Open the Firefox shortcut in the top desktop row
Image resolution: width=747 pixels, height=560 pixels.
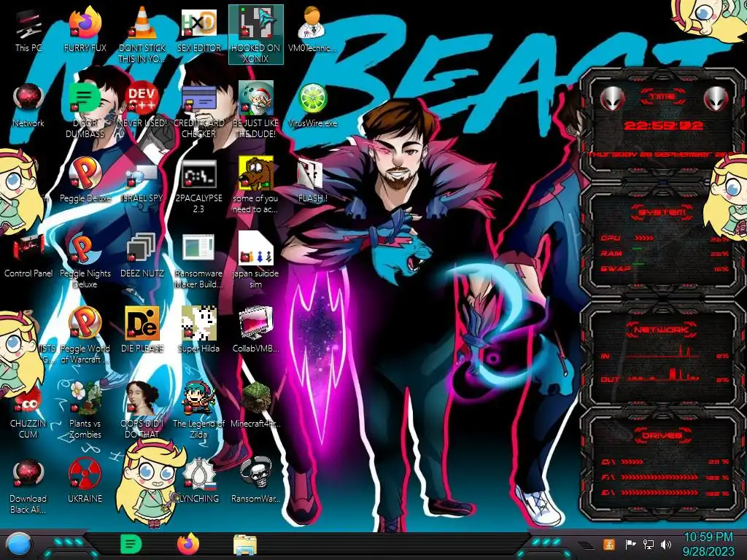click(85, 29)
